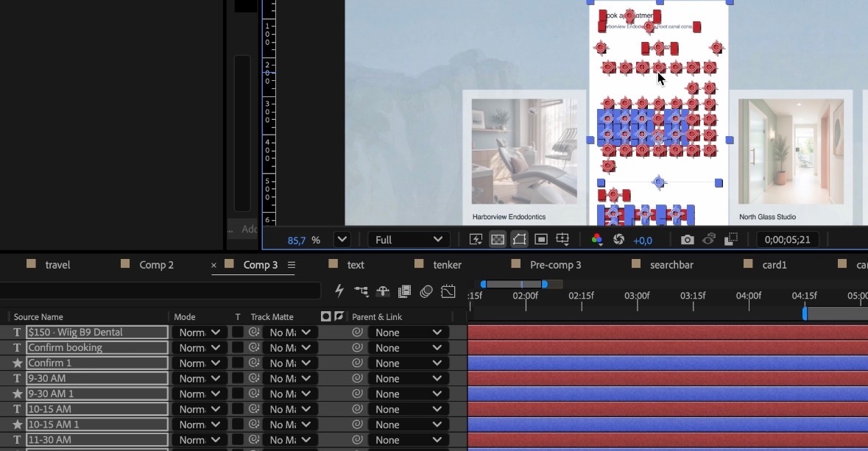Screen dimensions: 868x451
Task: Click the inverted matte column header icon
Action: [339, 316]
